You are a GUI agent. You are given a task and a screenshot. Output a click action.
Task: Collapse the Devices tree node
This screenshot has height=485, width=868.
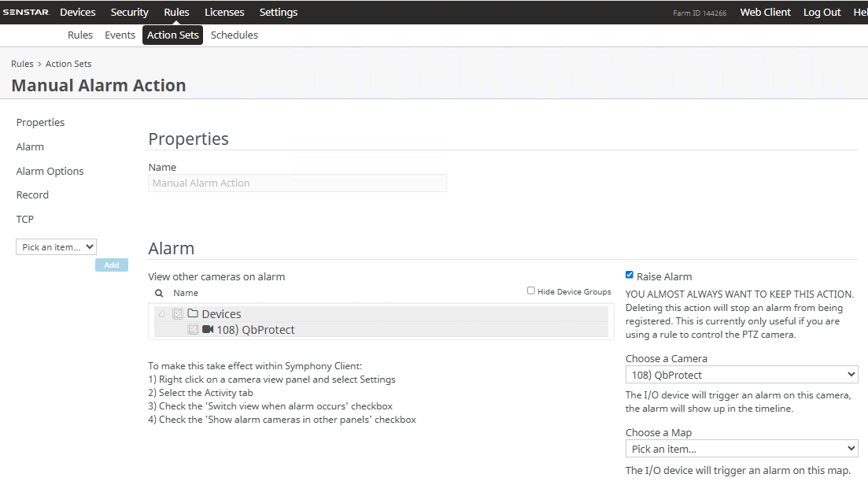162,313
